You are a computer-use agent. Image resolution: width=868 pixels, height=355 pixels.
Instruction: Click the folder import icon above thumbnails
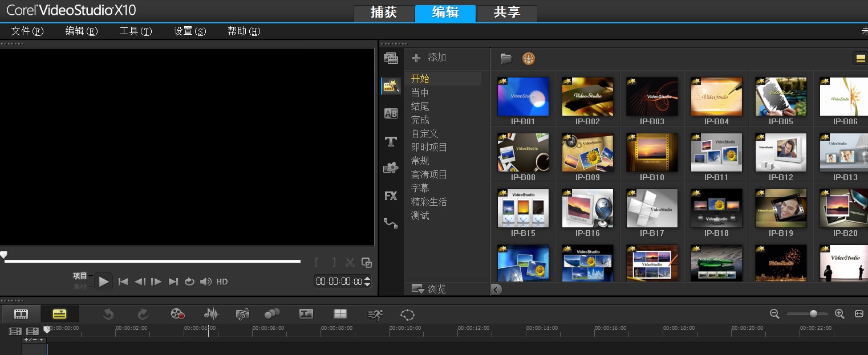click(x=506, y=58)
